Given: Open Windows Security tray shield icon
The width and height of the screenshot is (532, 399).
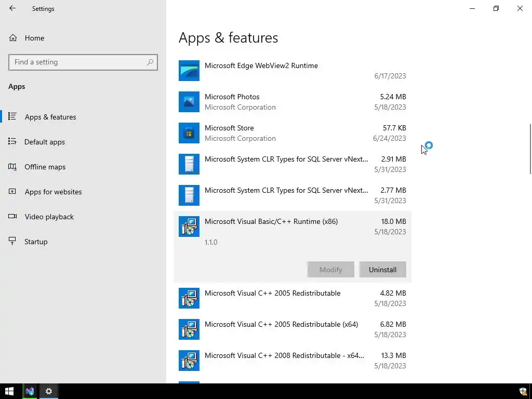Looking at the screenshot, I should [x=523, y=391].
